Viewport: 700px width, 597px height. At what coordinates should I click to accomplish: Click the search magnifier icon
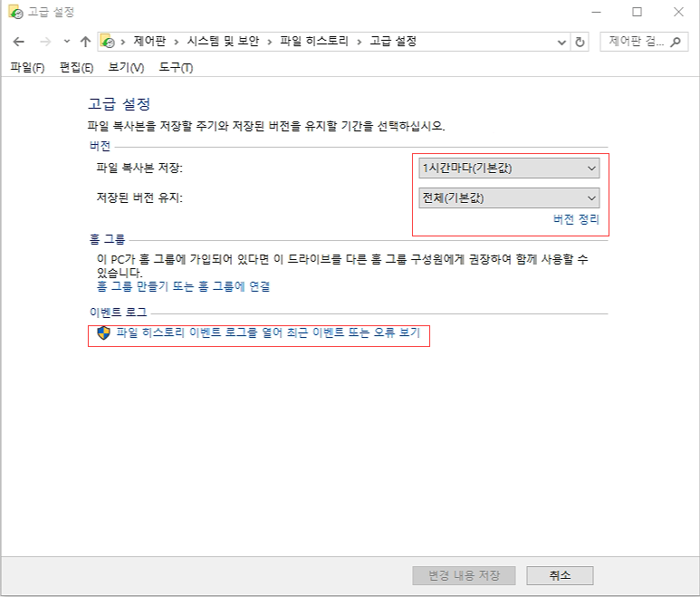point(676,42)
